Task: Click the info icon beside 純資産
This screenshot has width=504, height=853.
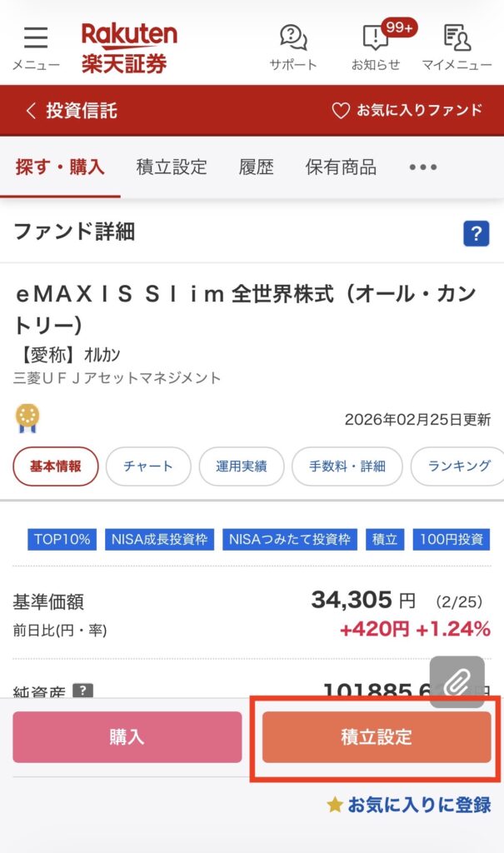Action: (x=82, y=691)
